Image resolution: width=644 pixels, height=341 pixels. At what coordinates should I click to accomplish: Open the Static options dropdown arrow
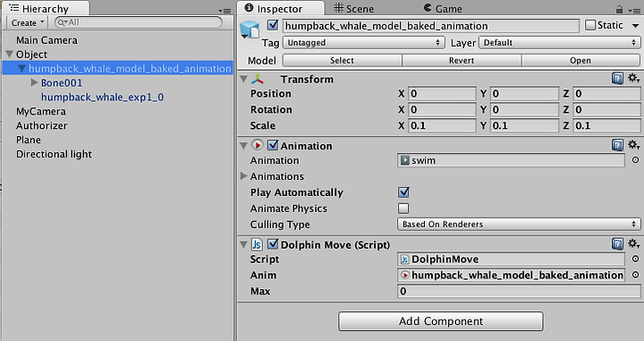(635, 26)
